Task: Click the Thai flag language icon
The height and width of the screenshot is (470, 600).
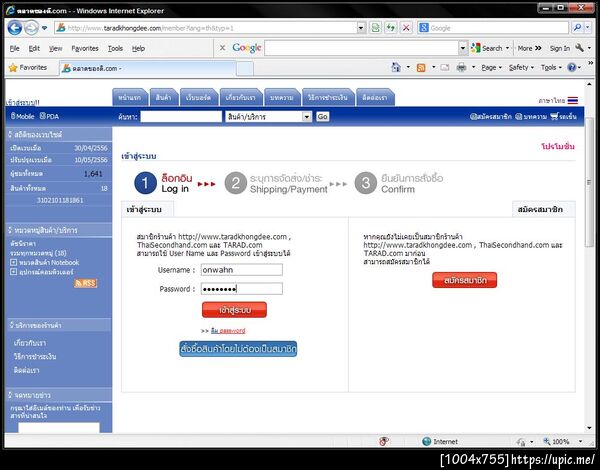Action: (x=573, y=100)
